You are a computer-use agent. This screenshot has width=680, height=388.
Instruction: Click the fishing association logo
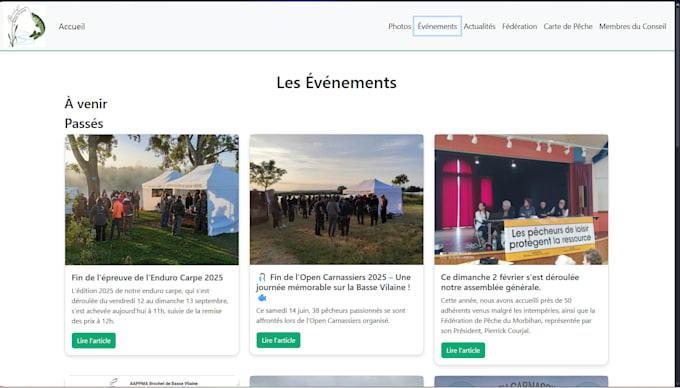26,26
